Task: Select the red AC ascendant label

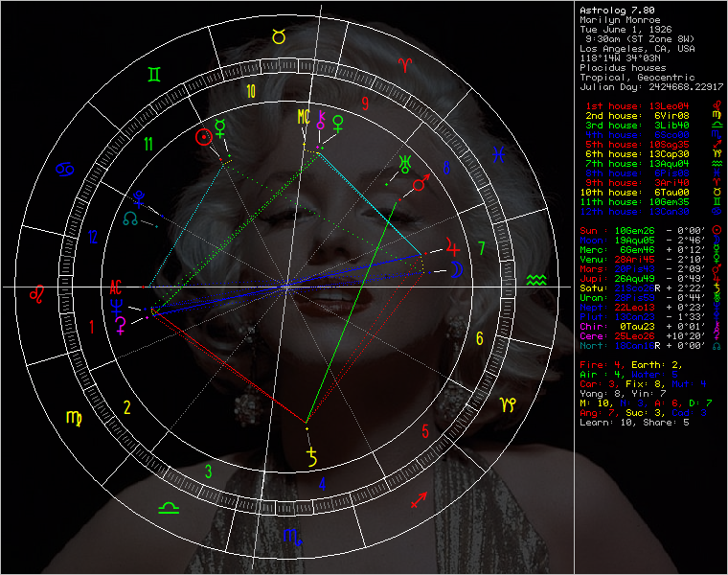Action: tap(116, 286)
